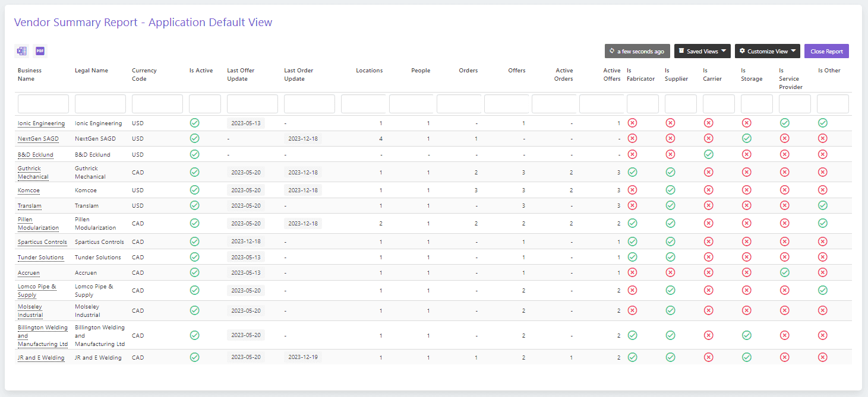Click B&D Ecklund Is Other red X

click(x=822, y=154)
